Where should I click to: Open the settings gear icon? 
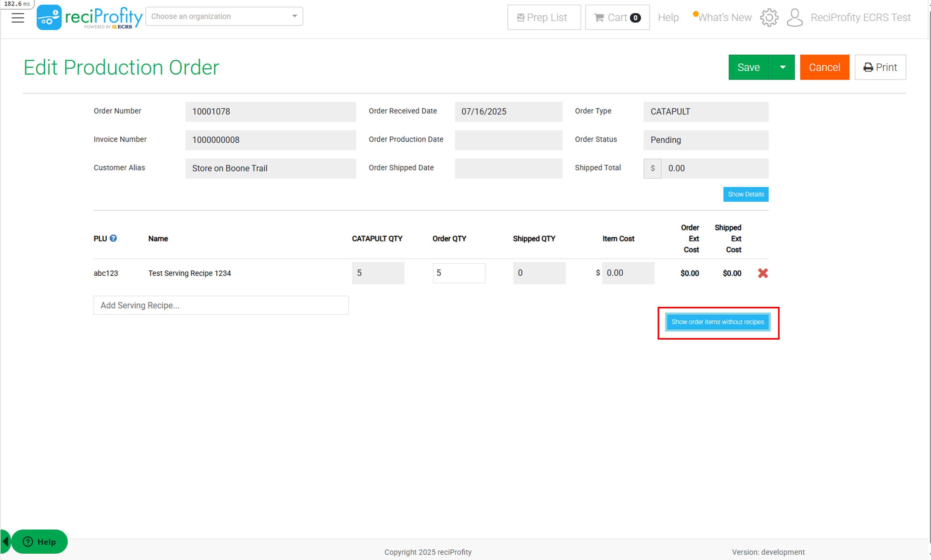click(769, 17)
